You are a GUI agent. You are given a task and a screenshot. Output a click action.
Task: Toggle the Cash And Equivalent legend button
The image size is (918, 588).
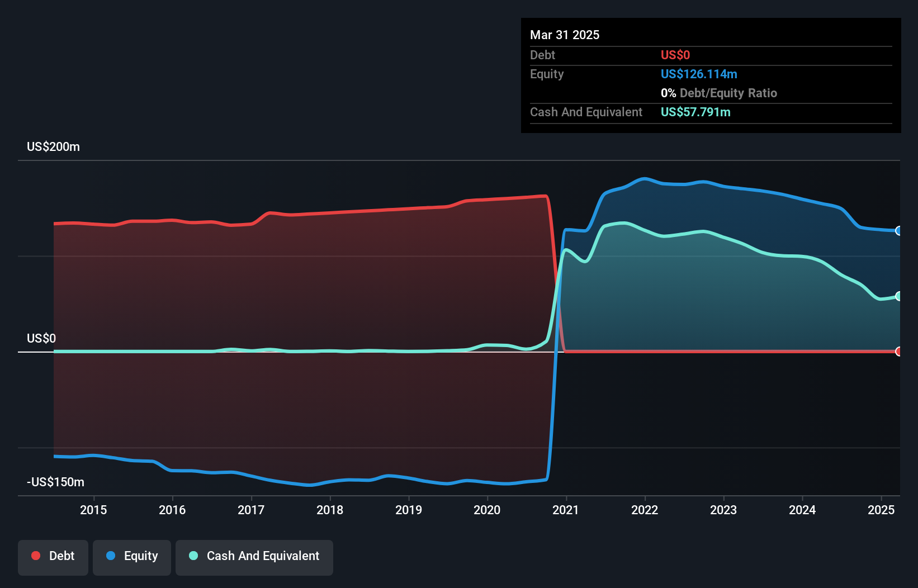coord(254,557)
